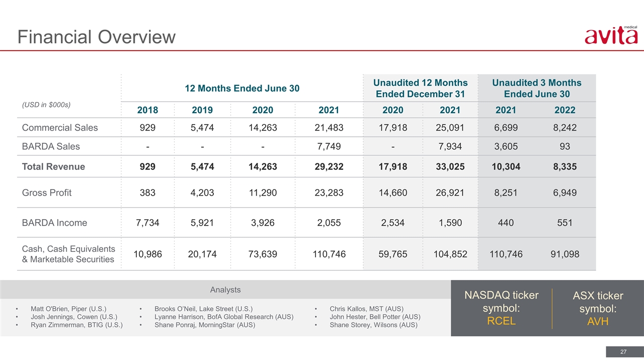Viewport: 644px width, 362px height.
Task: Select cash value 73,639
Action: point(263,254)
